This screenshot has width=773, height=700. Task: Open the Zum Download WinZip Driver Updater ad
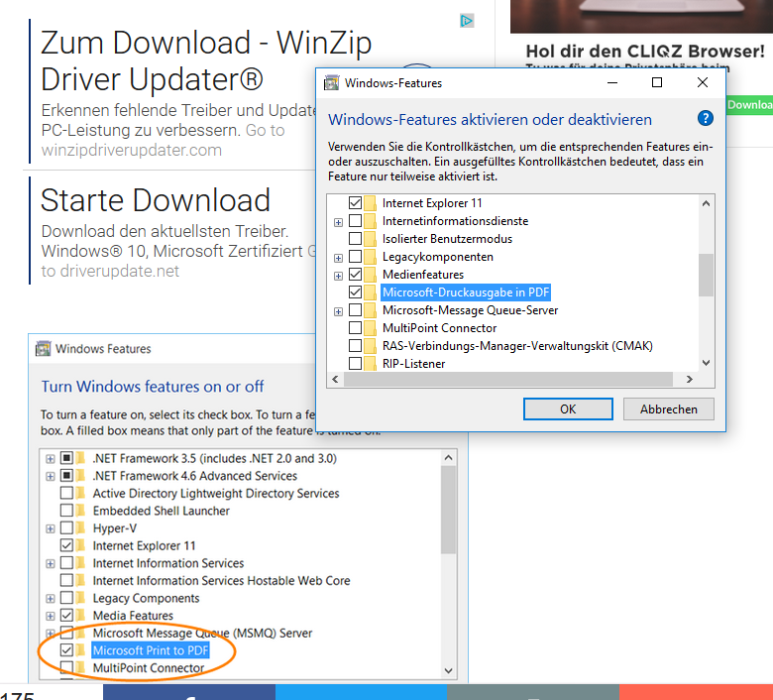point(206,60)
